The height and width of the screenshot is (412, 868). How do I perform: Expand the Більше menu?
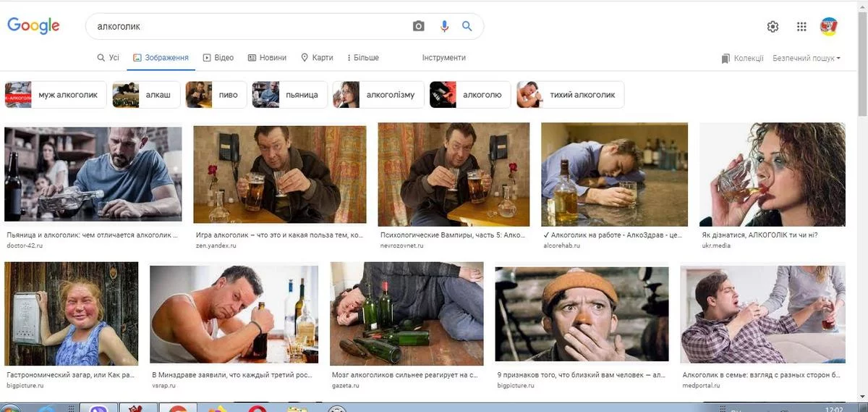point(363,58)
